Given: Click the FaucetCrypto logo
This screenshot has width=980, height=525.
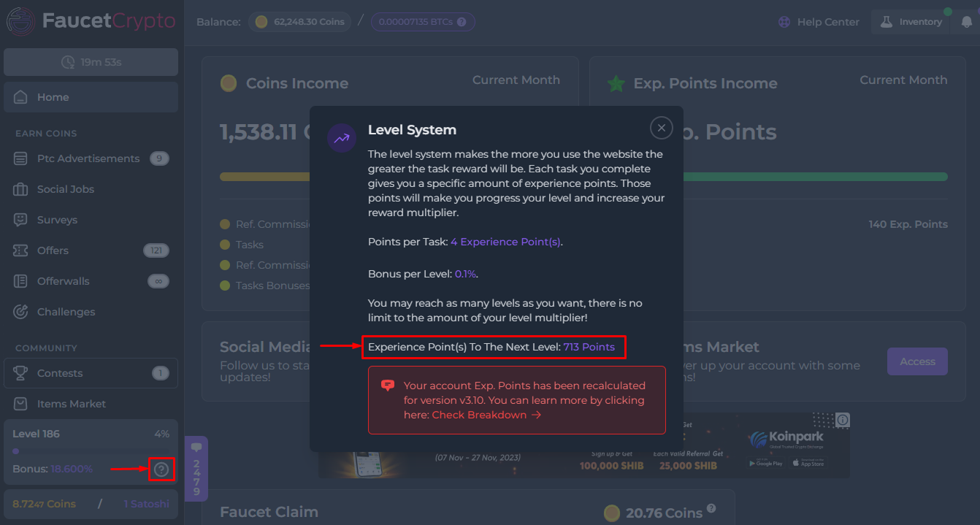Looking at the screenshot, I should pyautogui.click(x=91, y=21).
